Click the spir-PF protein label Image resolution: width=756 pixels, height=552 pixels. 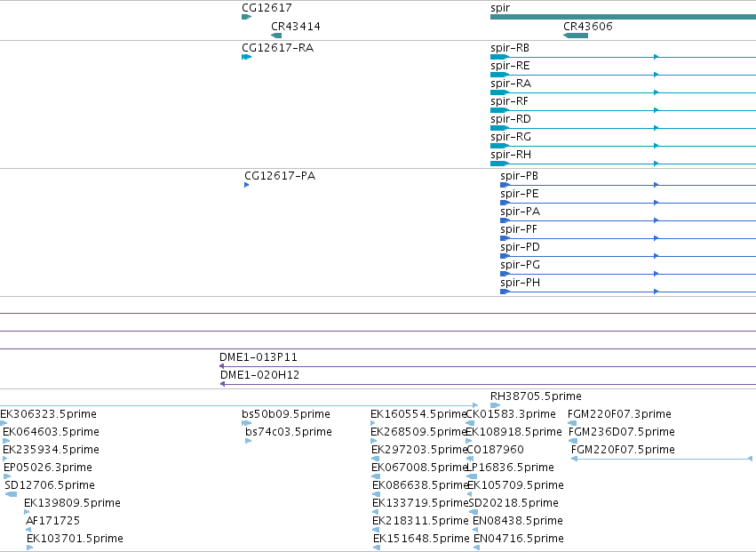click(519, 229)
